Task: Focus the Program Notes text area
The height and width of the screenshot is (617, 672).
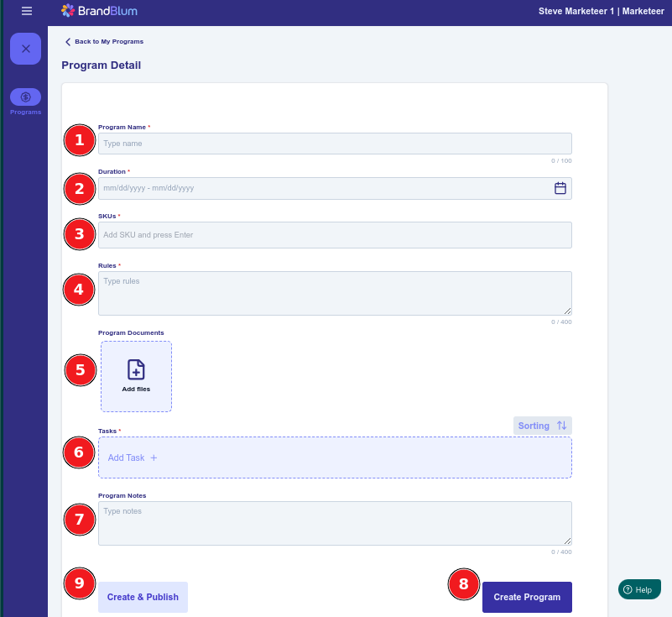Action: coord(335,524)
